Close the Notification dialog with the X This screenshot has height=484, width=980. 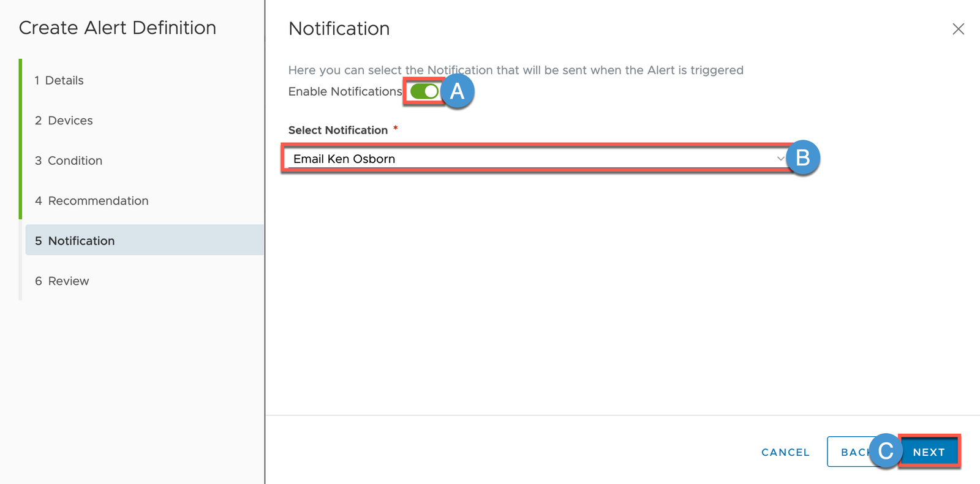coord(958,29)
